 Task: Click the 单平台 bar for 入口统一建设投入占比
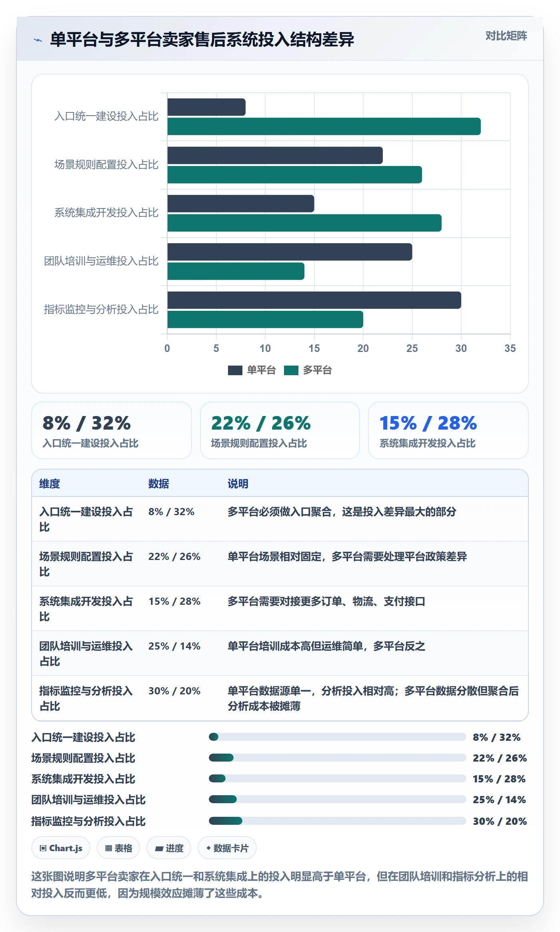coord(206,107)
